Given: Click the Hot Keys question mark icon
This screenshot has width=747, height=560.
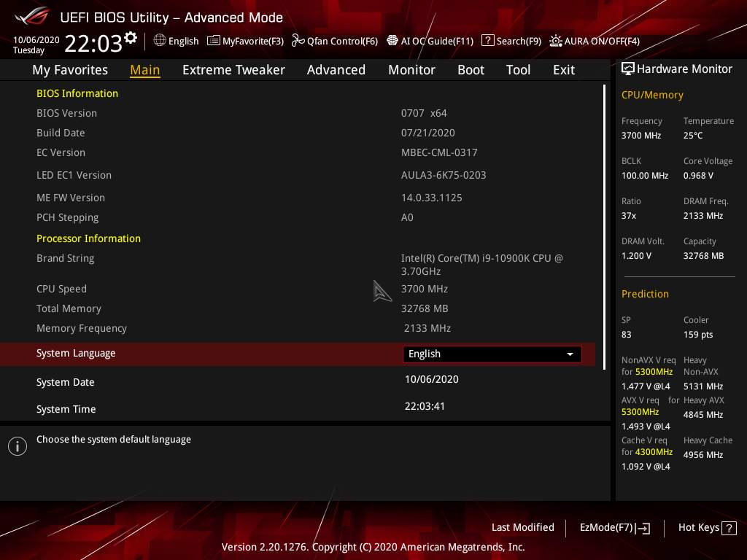Looking at the screenshot, I should tap(729, 528).
